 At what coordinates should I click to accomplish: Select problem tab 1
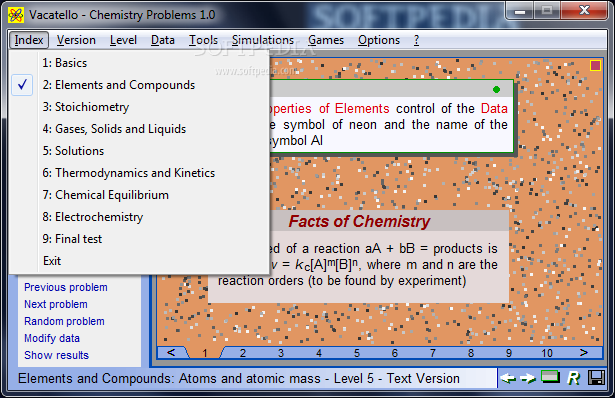205,353
